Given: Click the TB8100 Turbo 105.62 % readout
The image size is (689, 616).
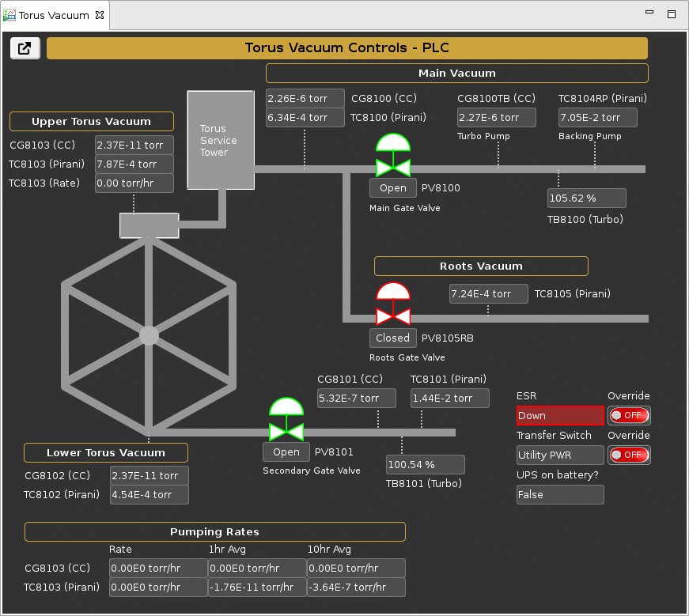Looking at the screenshot, I should [x=586, y=198].
